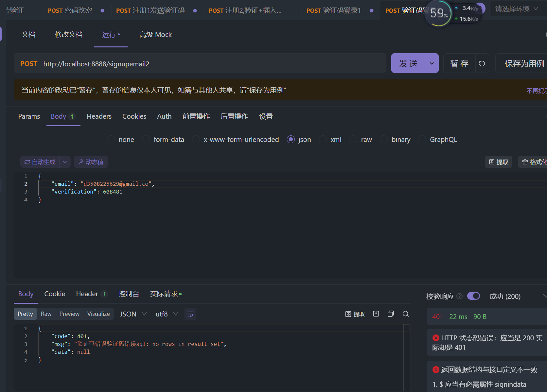
Task: Open the 自动生成 dropdown arrow
Action: (x=65, y=162)
